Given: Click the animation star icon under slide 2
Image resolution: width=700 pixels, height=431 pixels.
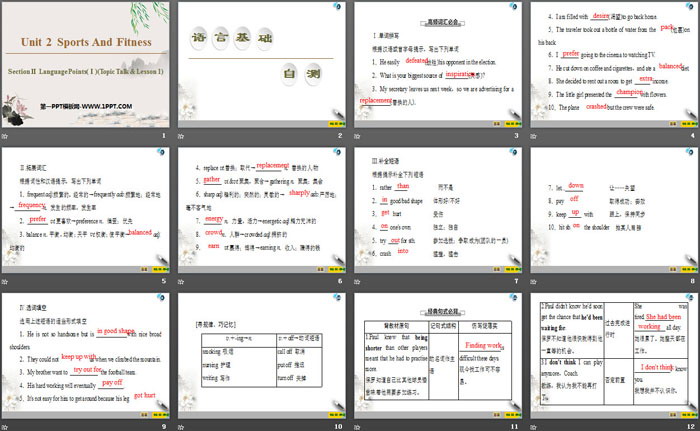Looking at the screenshot, I should 182,136.
